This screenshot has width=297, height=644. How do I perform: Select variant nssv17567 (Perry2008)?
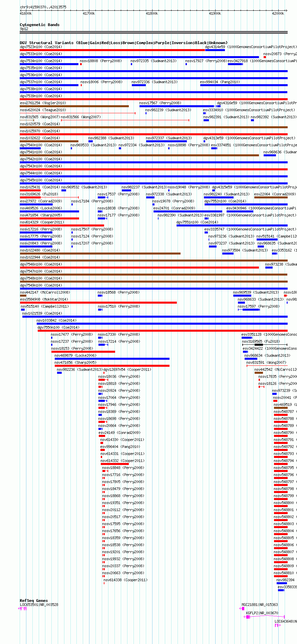(x=160, y=103)
